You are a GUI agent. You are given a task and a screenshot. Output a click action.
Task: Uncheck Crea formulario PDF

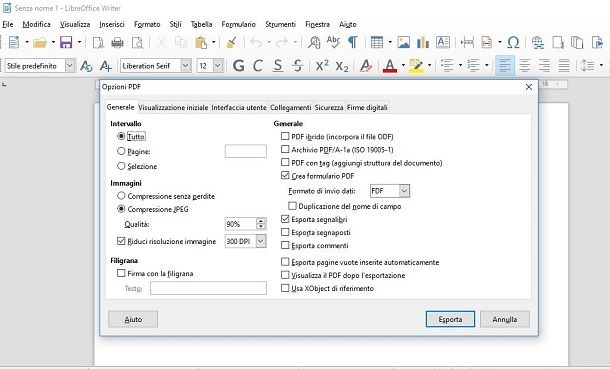285,175
